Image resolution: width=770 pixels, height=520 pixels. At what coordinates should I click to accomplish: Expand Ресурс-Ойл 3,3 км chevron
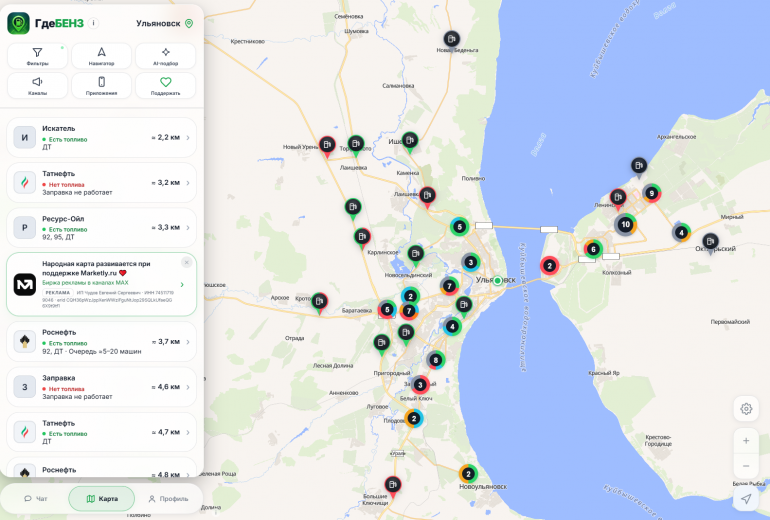pyautogui.click(x=188, y=228)
